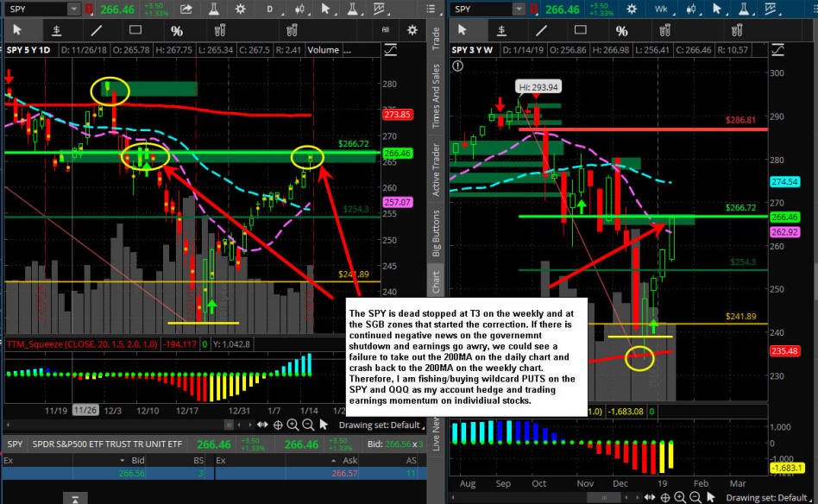
Task: Open the Wk aggregation dropdown in right chart
Action: coord(663,9)
